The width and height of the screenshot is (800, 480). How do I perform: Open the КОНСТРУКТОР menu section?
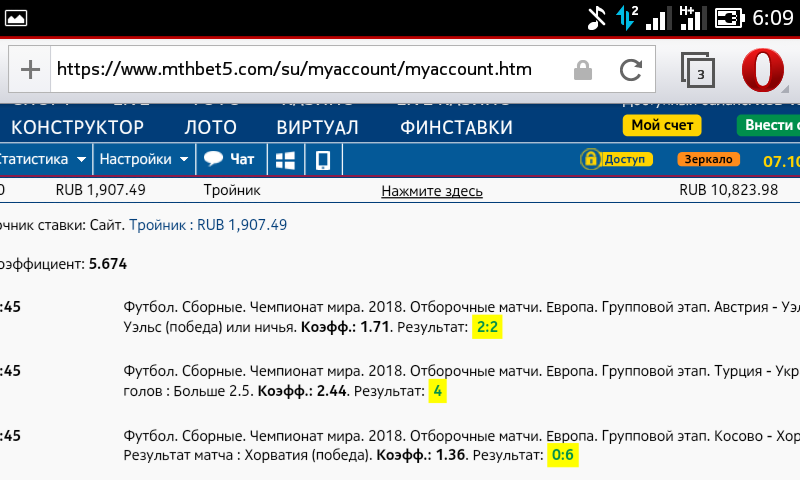[x=77, y=127]
